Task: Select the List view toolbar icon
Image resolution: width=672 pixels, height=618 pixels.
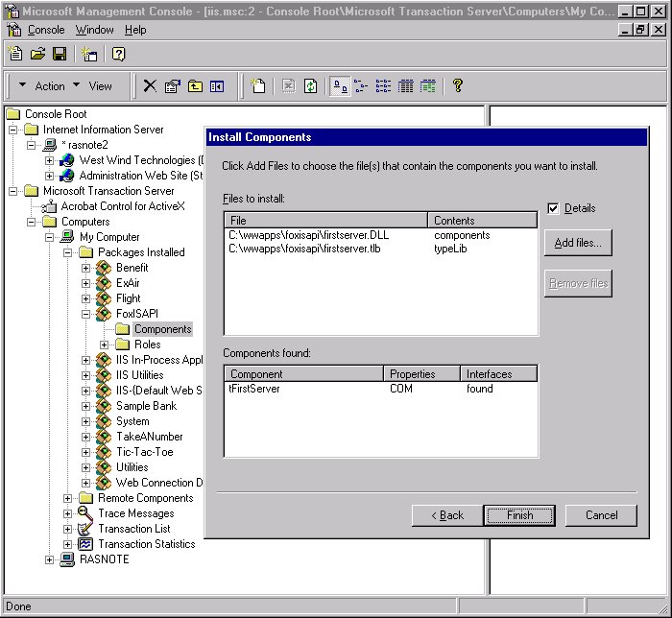Action: tap(383, 86)
